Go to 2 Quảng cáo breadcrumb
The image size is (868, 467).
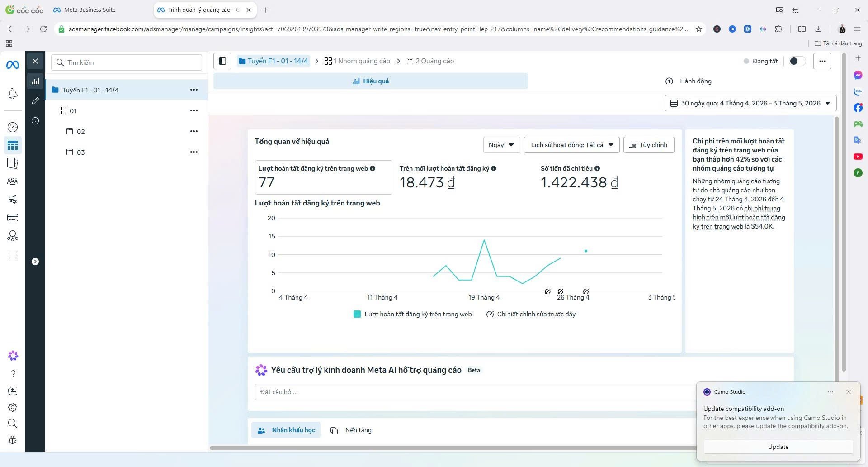pyautogui.click(x=430, y=61)
